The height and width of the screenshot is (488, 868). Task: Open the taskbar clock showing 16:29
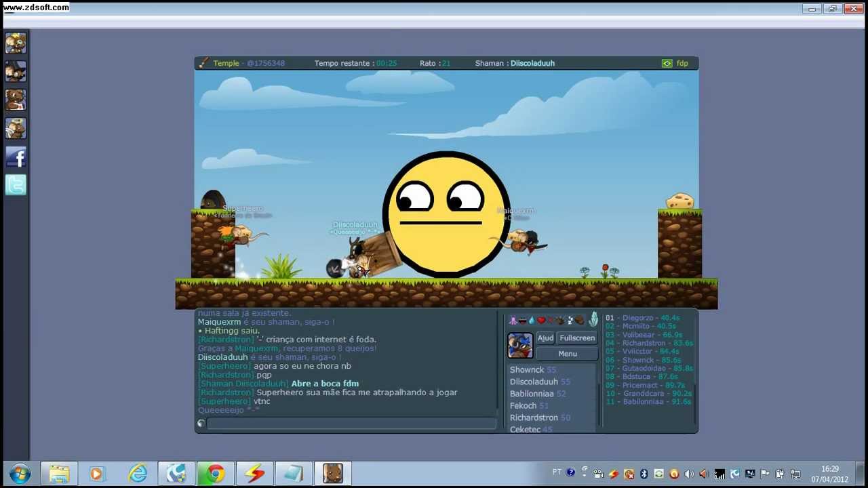click(x=829, y=474)
